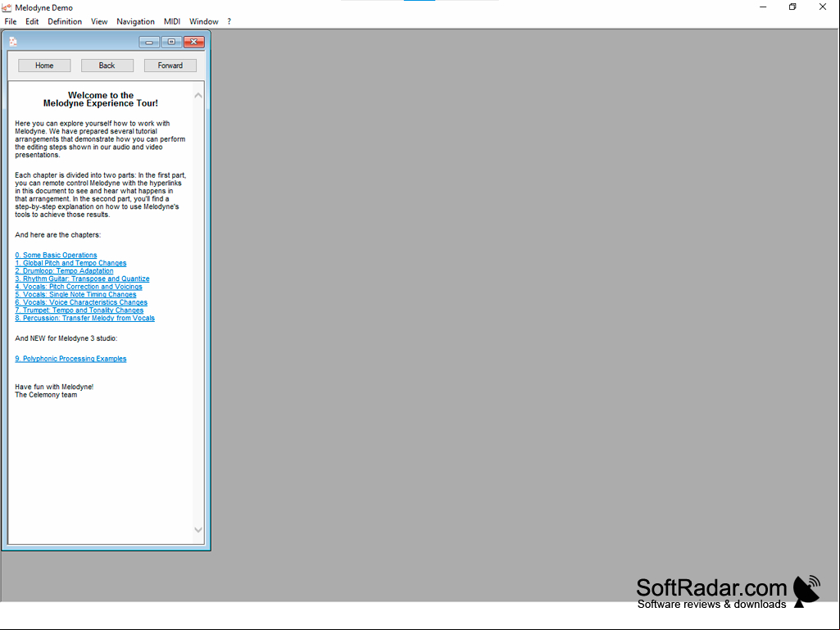
Task: Click the 'And here are the chapters:' text
Action: tap(58, 235)
